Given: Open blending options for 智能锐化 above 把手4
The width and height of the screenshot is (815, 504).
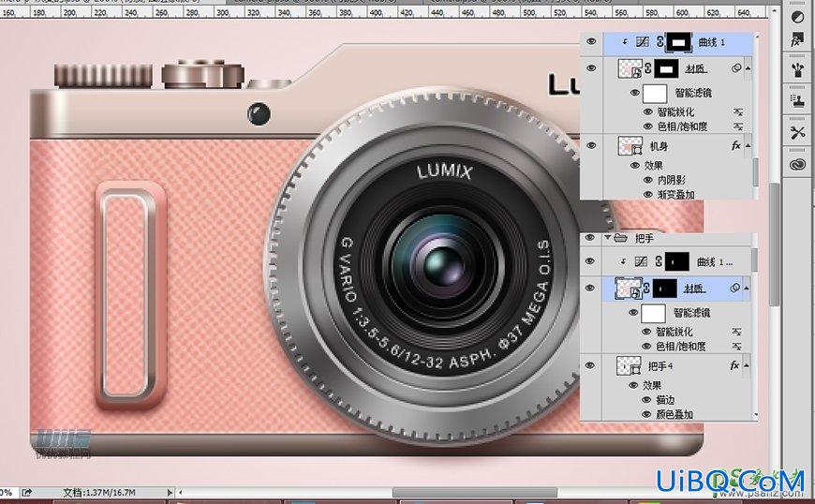Looking at the screenshot, I should [x=736, y=332].
